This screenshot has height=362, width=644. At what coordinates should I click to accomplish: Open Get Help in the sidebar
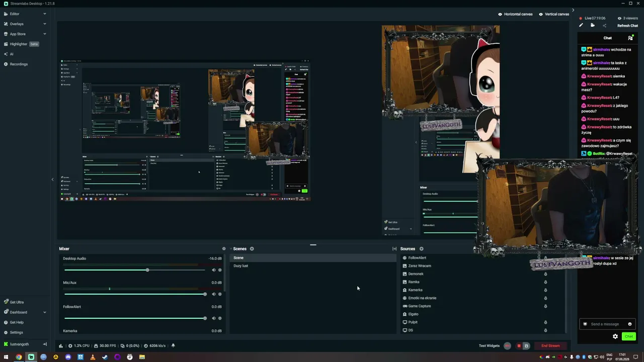tap(14, 322)
